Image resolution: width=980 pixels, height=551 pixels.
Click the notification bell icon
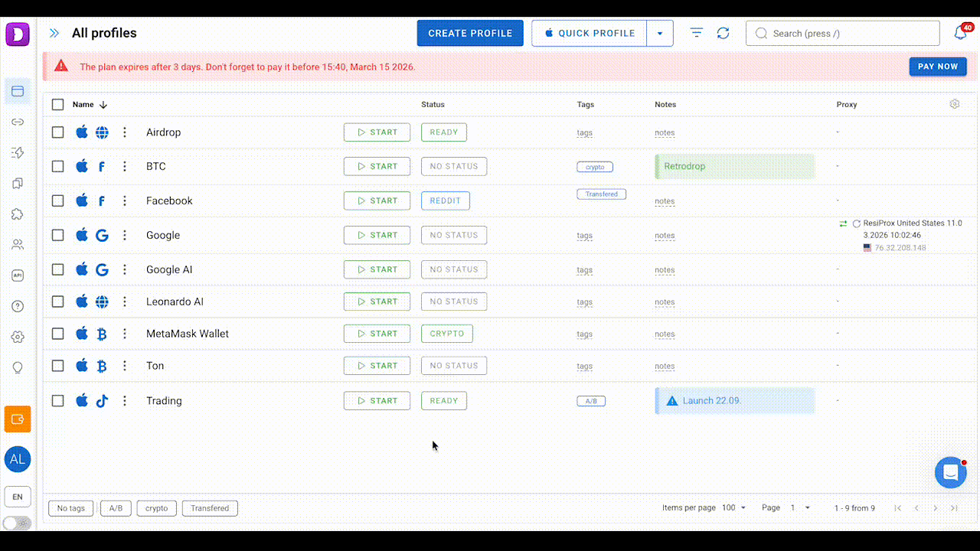click(959, 34)
